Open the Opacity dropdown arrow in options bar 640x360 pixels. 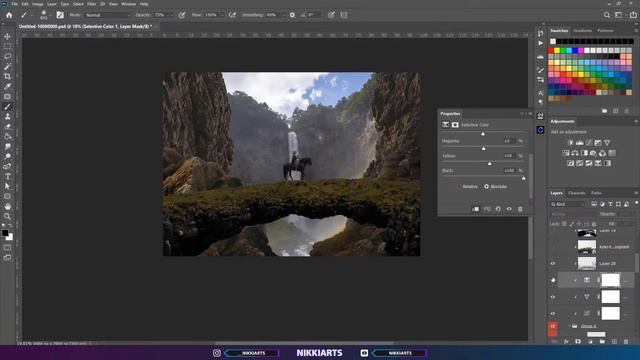171,15
